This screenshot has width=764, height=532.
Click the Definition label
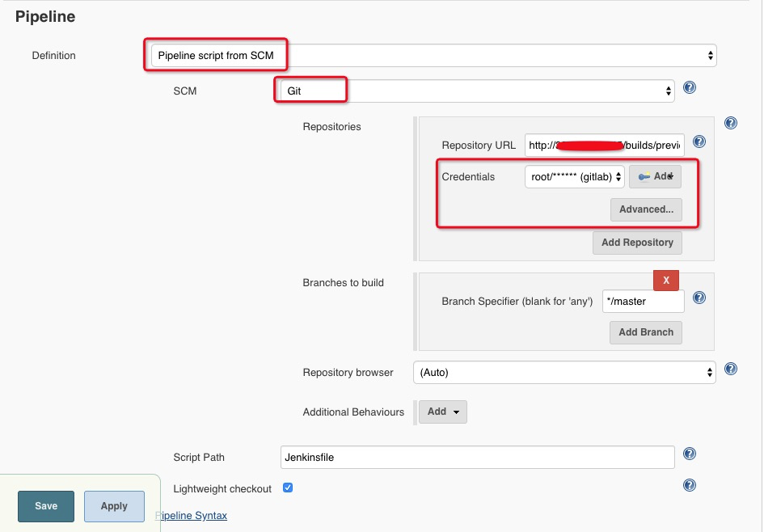coord(53,56)
